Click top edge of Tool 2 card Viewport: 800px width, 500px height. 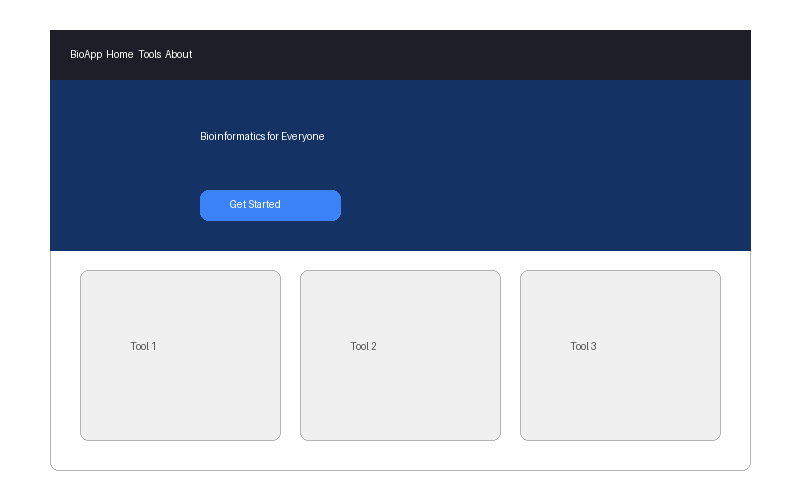tap(400, 272)
